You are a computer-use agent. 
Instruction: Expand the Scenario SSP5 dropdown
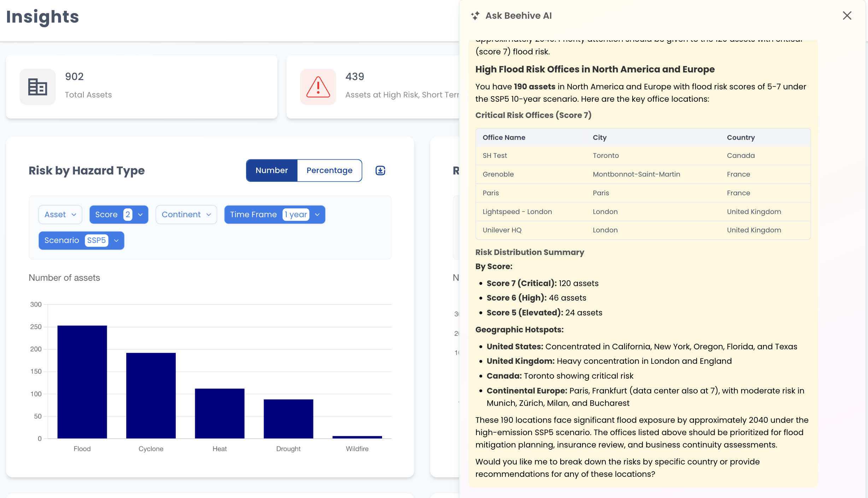[x=81, y=241]
